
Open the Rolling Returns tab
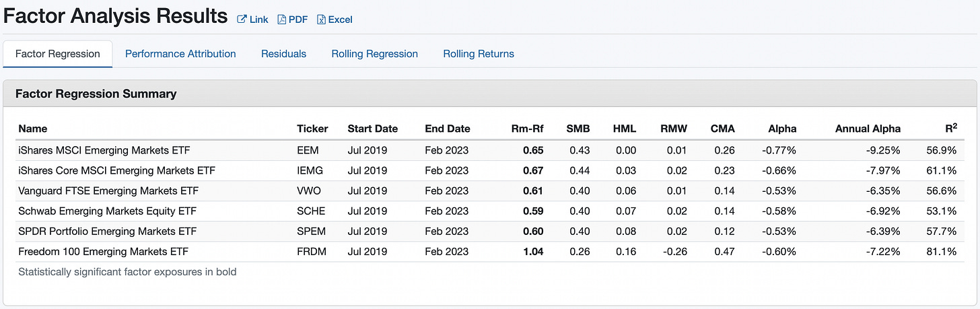point(479,54)
